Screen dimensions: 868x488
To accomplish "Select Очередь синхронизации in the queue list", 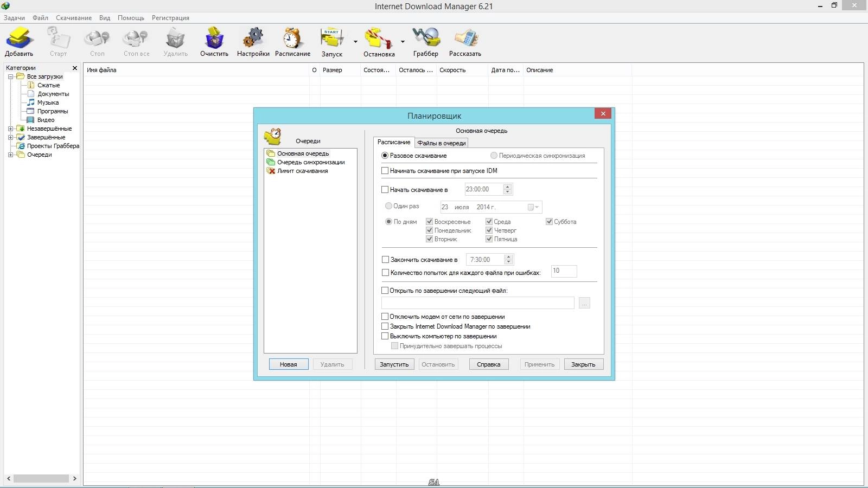I will (x=311, y=162).
